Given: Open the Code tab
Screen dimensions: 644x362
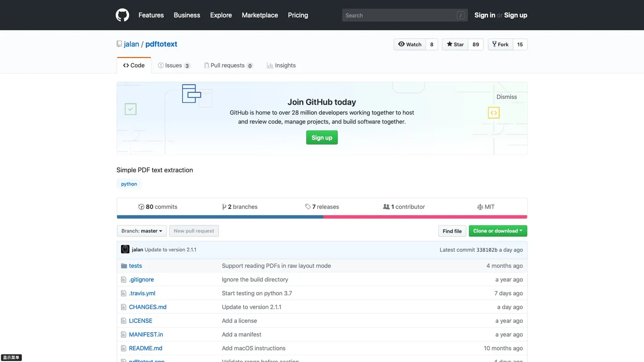Looking at the screenshot, I should (x=134, y=65).
